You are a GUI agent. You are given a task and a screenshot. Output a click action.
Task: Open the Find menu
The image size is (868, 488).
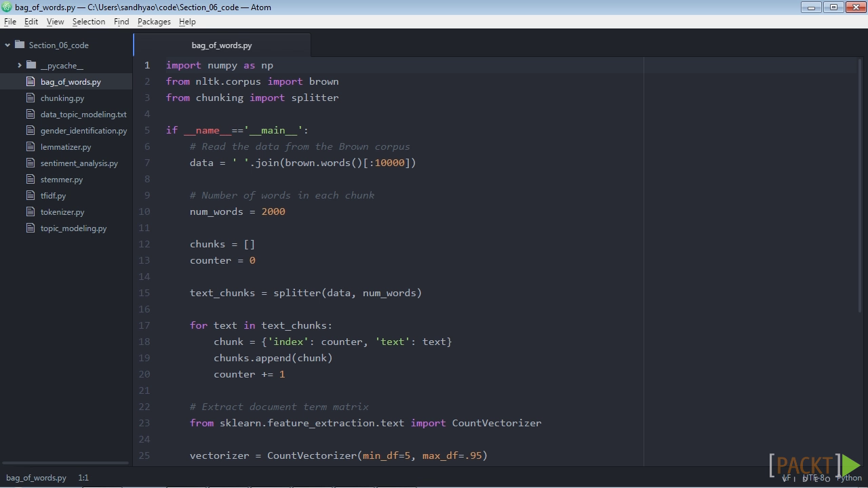(121, 21)
